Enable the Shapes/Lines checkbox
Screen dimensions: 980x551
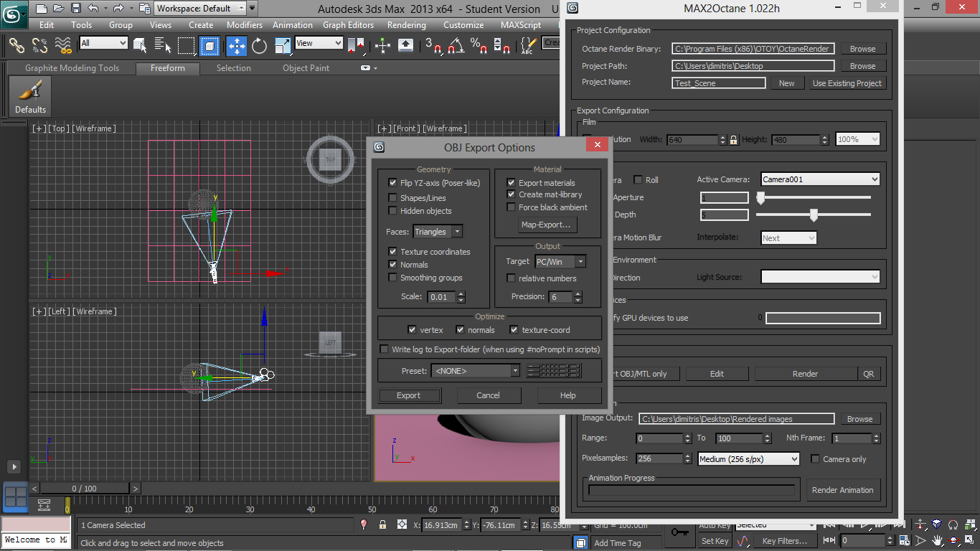(392, 198)
